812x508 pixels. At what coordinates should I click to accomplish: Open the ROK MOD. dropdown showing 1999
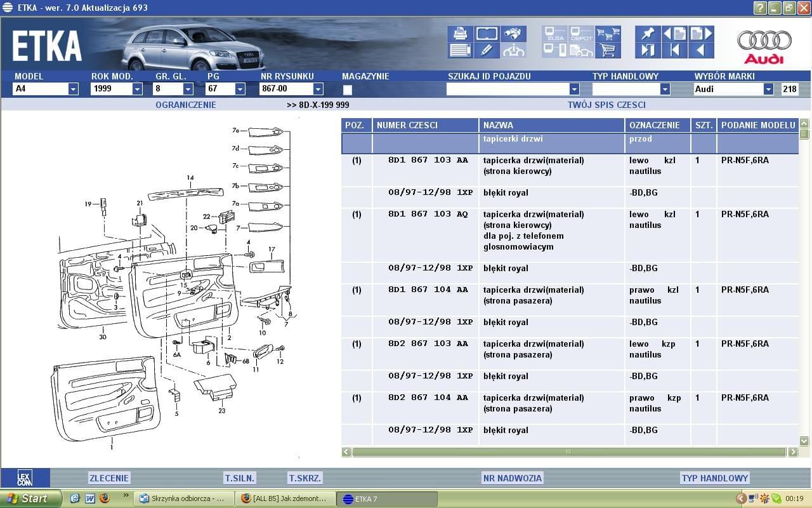[x=137, y=89]
